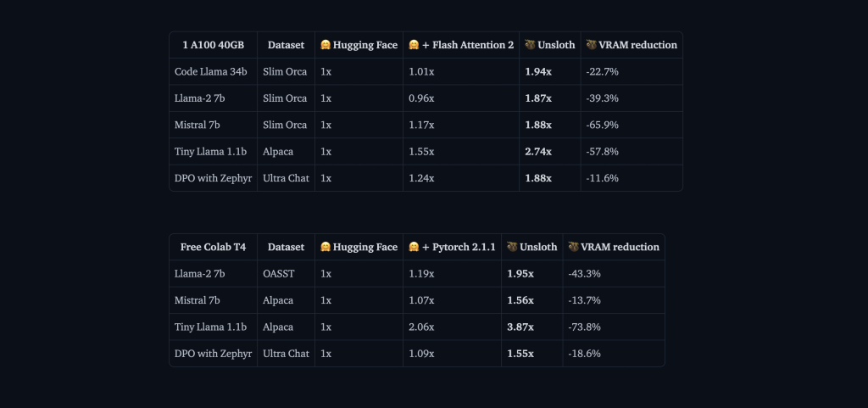
Task: Click the hugging face emoji in the A100 table's Hugging Face header
Action: click(x=325, y=45)
